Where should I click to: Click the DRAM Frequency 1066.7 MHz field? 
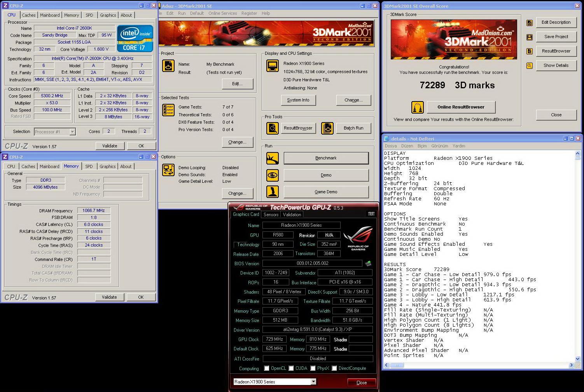tap(94, 210)
